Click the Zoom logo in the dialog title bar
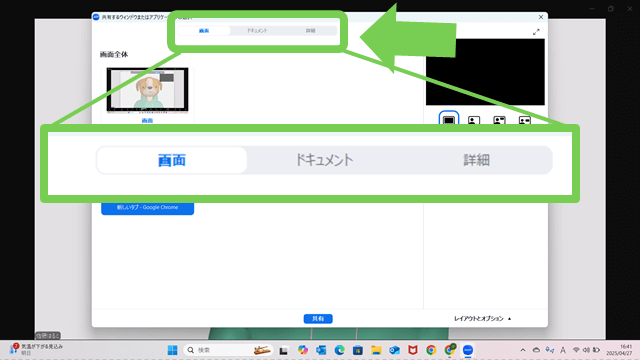This screenshot has height=360, width=640. pyautogui.click(x=96, y=17)
